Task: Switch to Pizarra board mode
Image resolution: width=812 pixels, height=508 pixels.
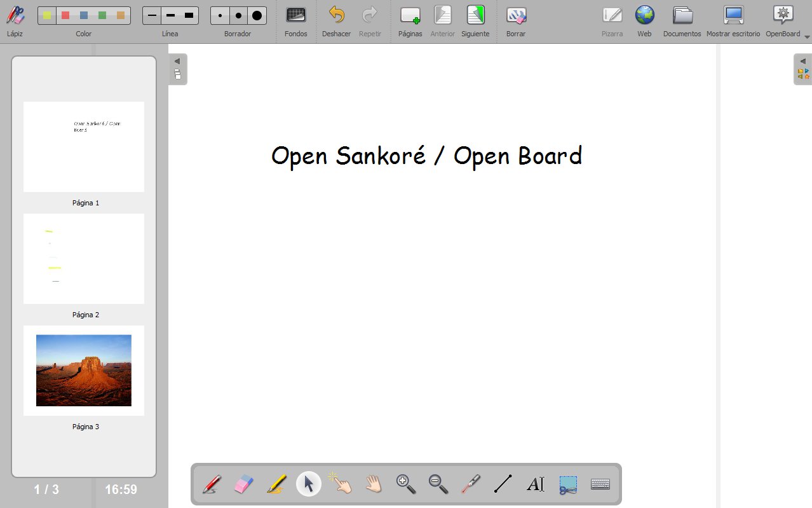Action: coord(612,21)
